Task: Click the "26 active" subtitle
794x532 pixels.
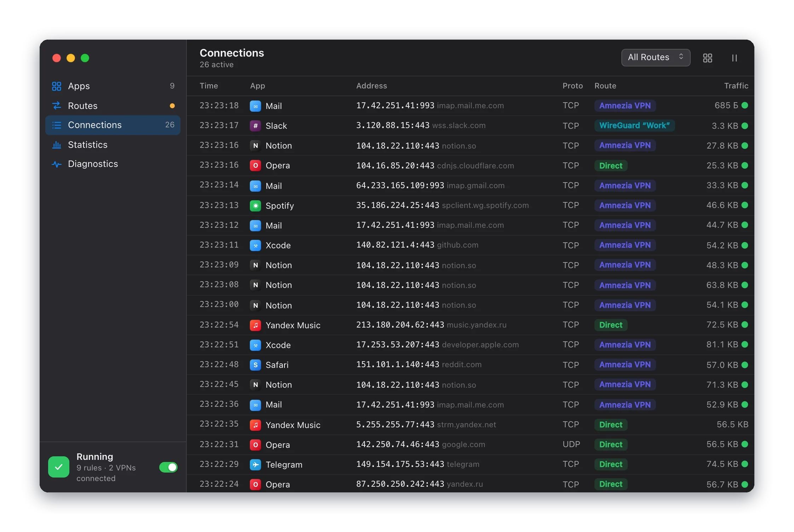Action: pyautogui.click(x=217, y=65)
